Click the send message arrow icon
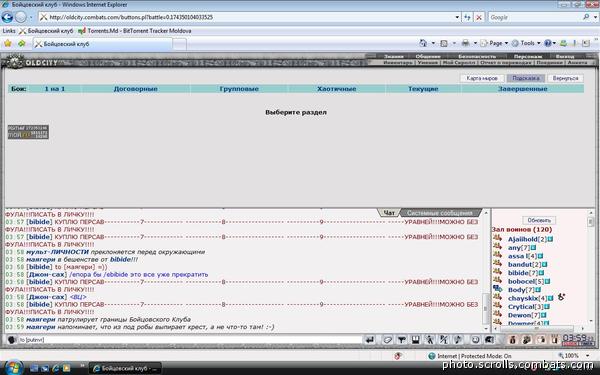The width and height of the screenshot is (600, 375). [370, 339]
